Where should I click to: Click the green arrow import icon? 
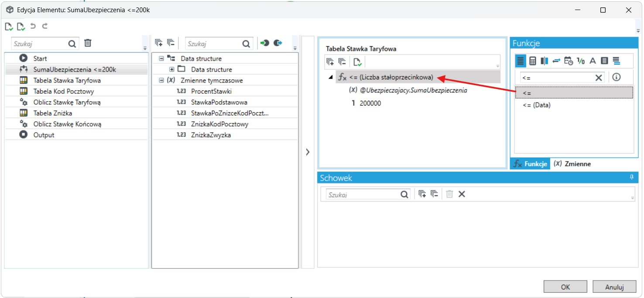click(x=264, y=43)
